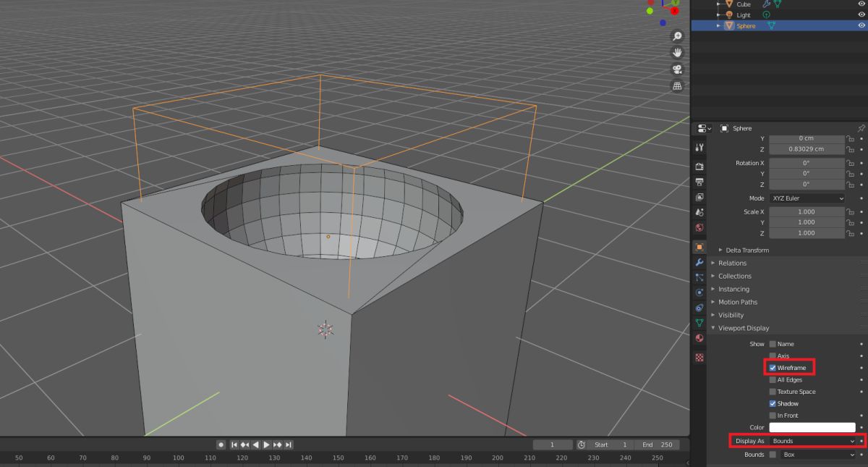Viewport: 868px width, 467px height.
Task: Enable the Axis checkbox
Action: pos(773,356)
